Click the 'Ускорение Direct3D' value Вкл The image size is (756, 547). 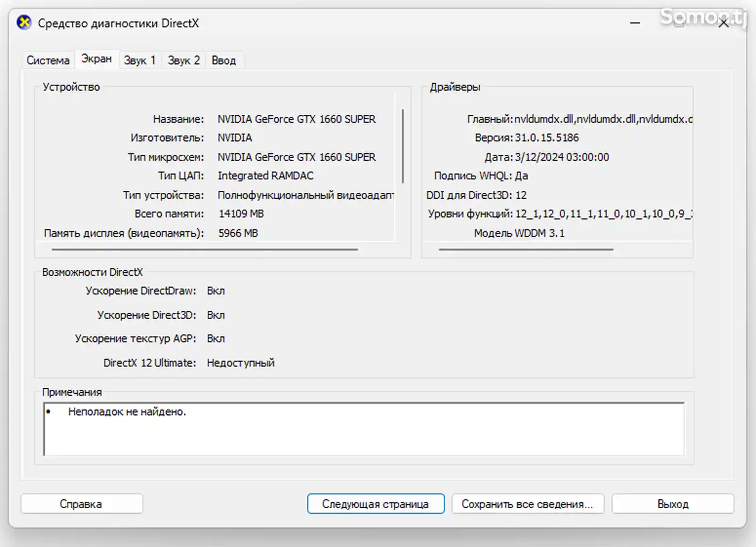[x=216, y=315]
